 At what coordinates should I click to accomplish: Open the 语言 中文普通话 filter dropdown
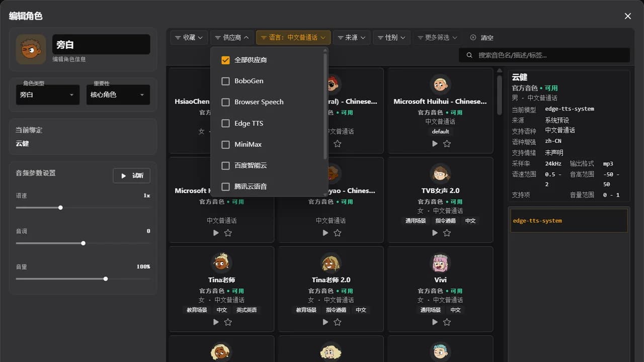293,38
